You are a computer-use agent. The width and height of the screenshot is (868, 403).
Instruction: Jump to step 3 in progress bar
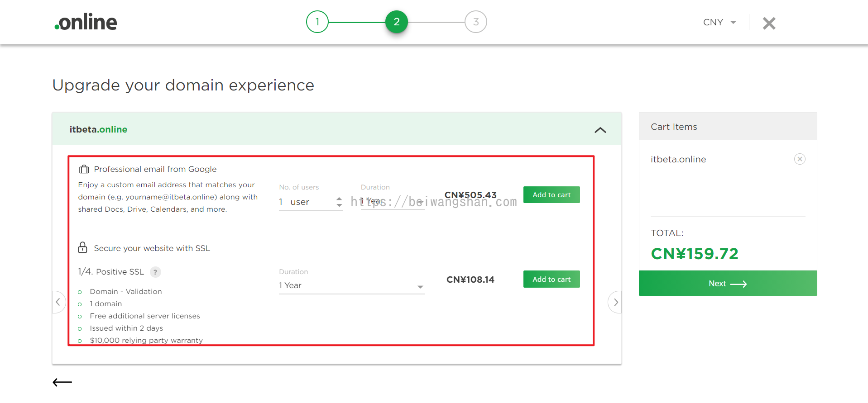pos(476,22)
